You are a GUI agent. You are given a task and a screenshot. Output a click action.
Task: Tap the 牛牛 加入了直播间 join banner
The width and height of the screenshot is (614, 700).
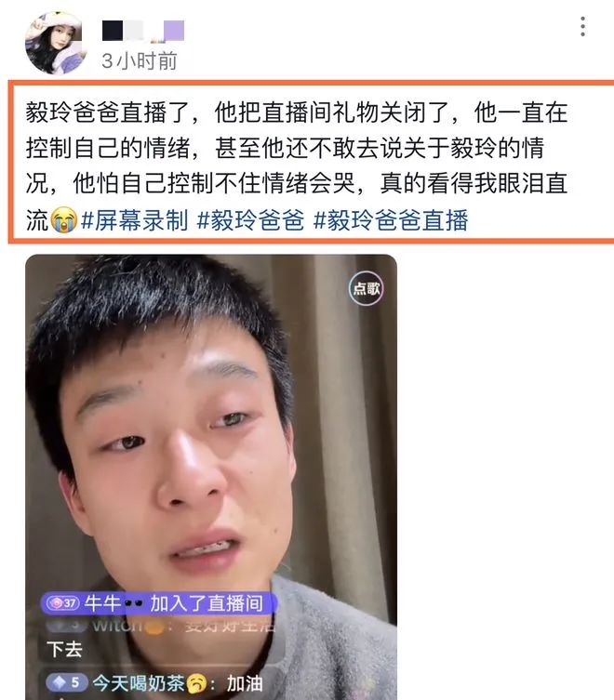[x=159, y=603]
